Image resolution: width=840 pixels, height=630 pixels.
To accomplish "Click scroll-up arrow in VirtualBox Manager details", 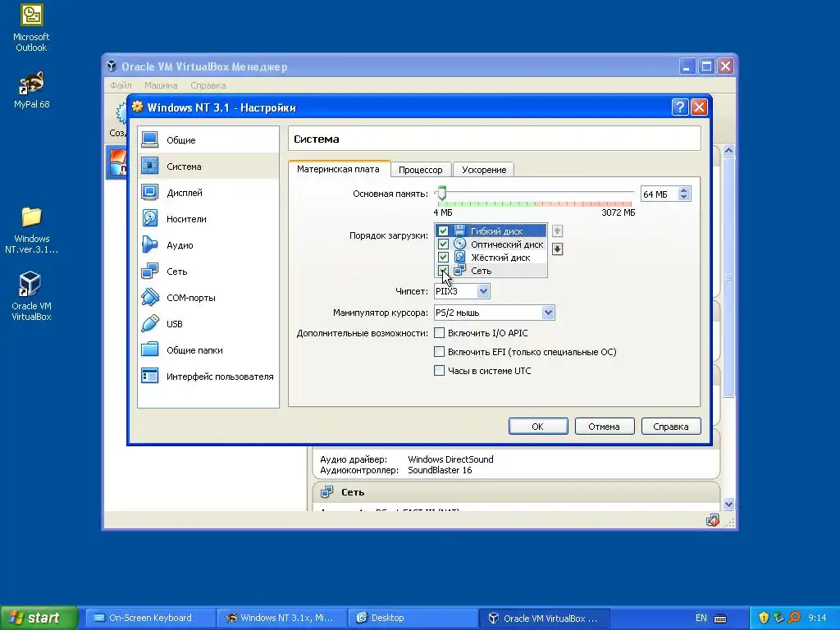I will coord(728,151).
